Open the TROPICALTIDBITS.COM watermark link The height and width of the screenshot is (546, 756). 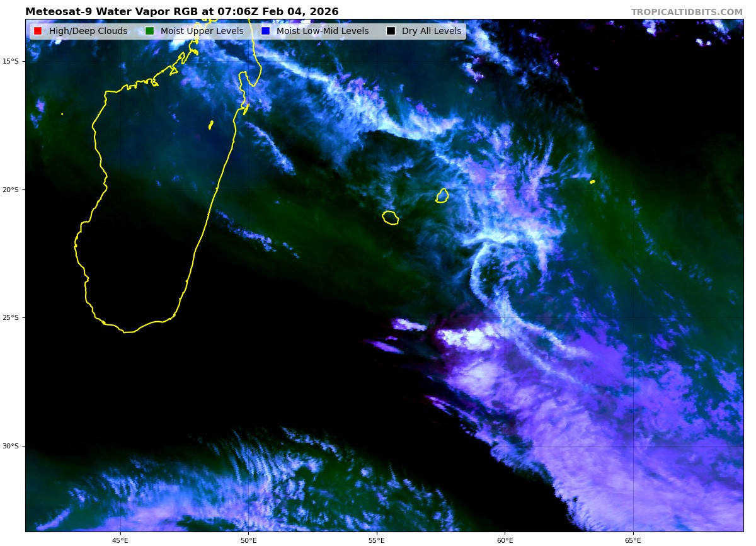pyautogui.click(x=687, y=12)
